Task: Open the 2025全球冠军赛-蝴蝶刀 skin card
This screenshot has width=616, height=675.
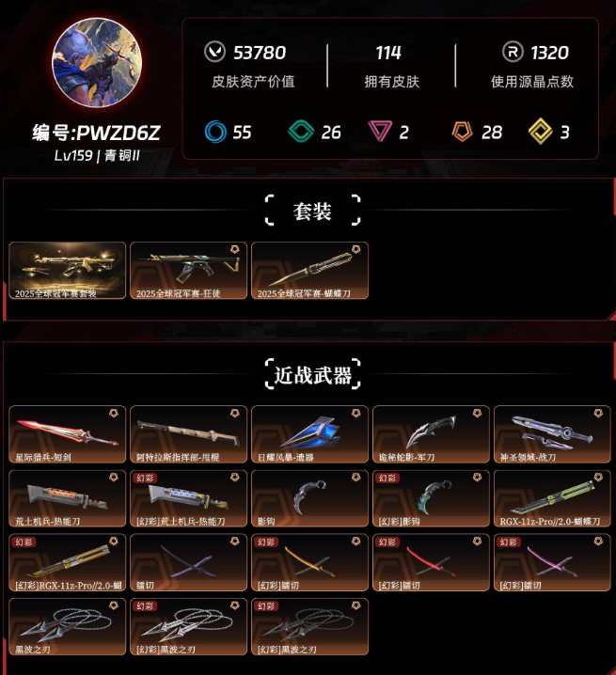Action: [309, 271]
